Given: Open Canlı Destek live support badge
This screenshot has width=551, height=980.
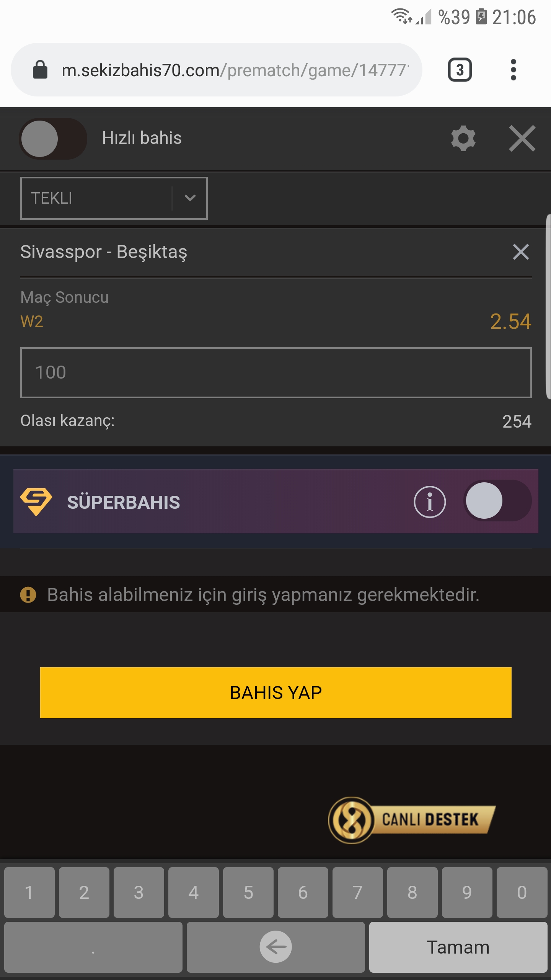Looking at the screenshot, I should coord(412,820).
